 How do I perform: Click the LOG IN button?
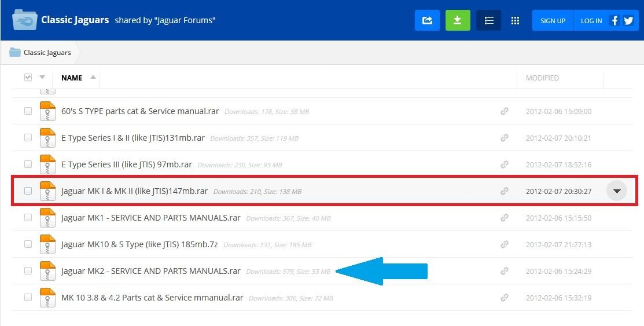click(591, 20)
